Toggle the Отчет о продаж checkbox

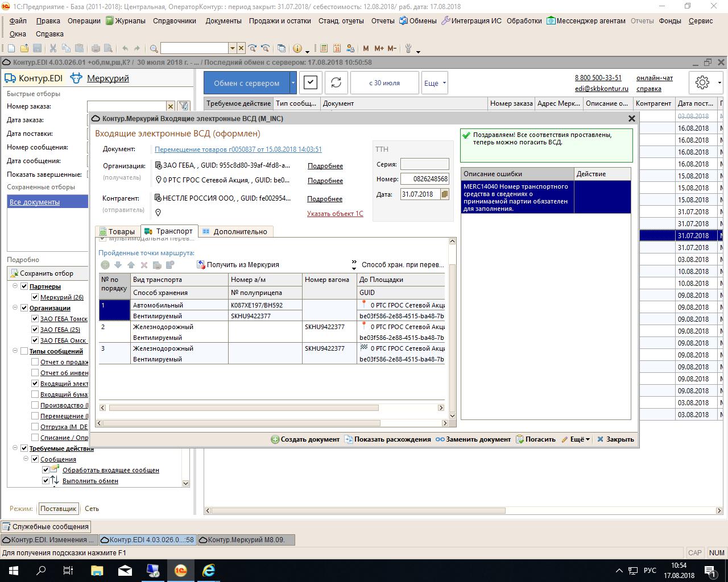click(x=35, y=362)
